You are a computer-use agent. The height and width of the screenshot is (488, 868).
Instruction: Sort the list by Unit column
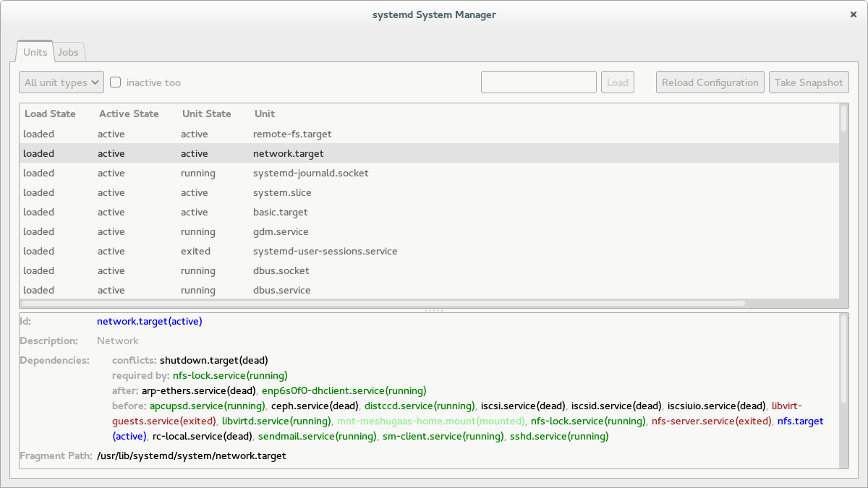click(x=265, y=114)
